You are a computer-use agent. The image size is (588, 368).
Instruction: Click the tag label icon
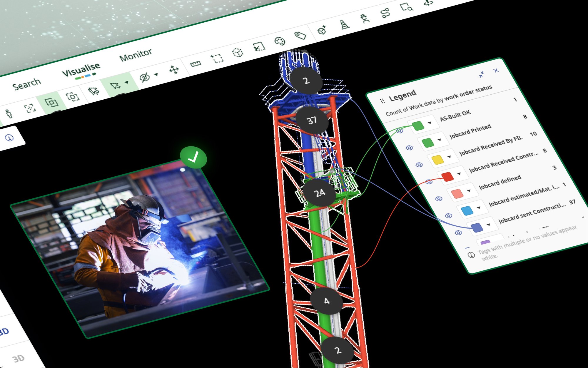point(300,36)
